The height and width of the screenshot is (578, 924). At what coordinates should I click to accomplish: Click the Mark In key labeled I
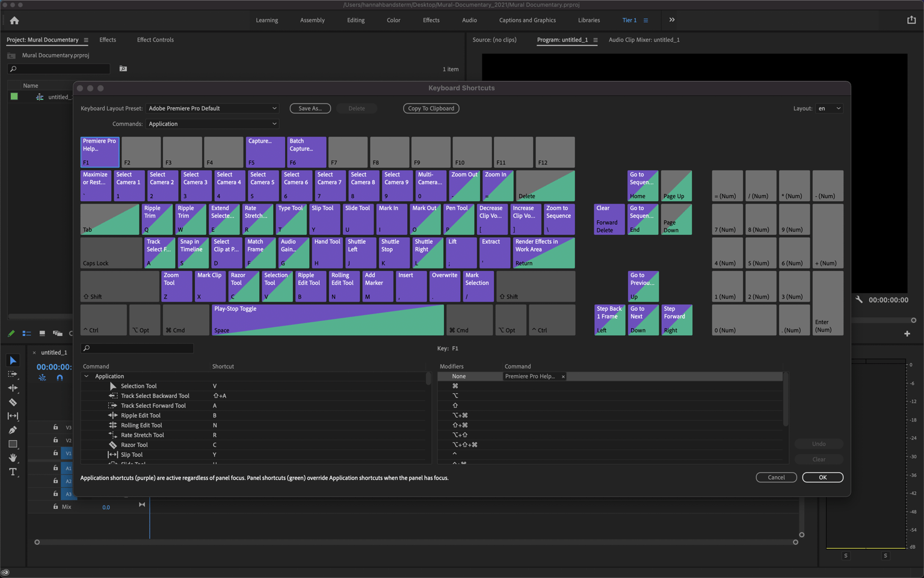392,219
